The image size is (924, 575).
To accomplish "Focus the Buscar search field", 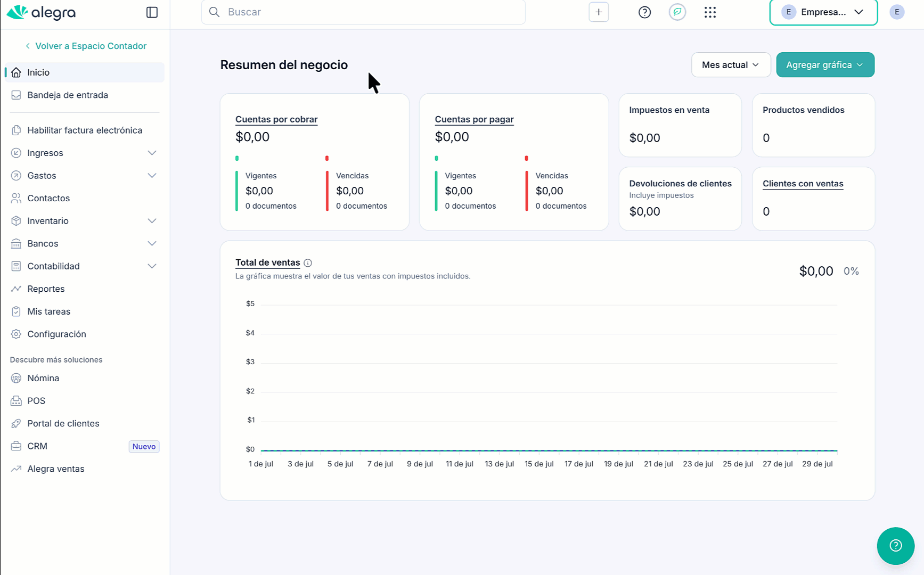I will coord(363,12).
